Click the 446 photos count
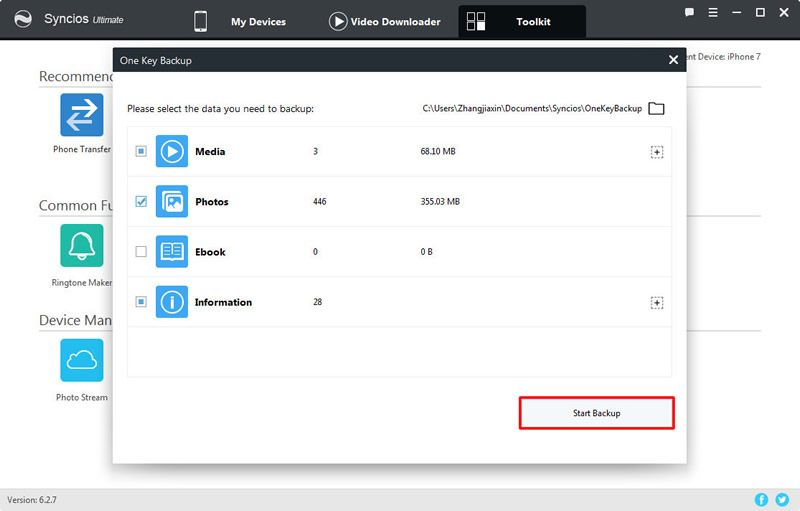The height and width of the screenshot is (511, 800). tap(319, 201)
